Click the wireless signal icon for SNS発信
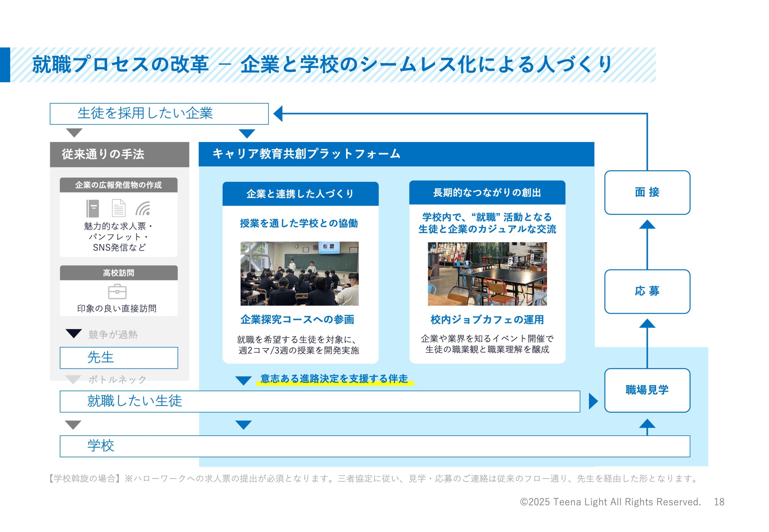The height and width of the screenshot is (532, 769). (x=143, y=208)
